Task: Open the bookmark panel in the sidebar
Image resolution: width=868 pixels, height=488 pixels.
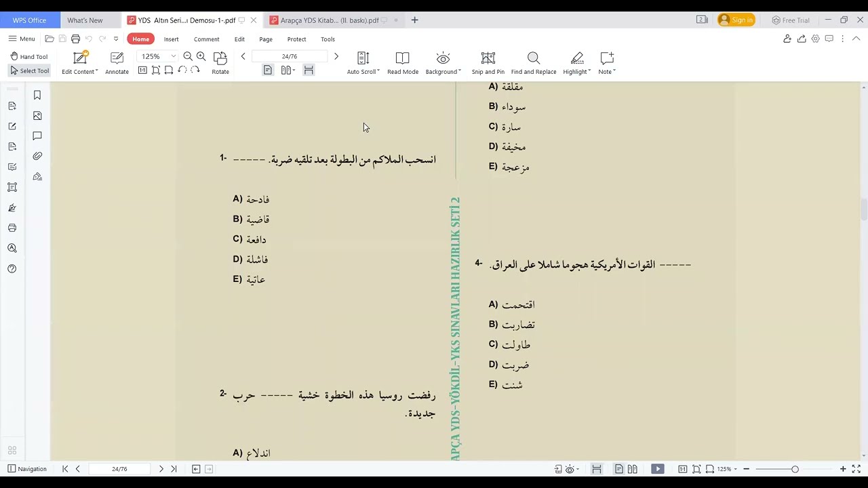Action: click(37, 96)
